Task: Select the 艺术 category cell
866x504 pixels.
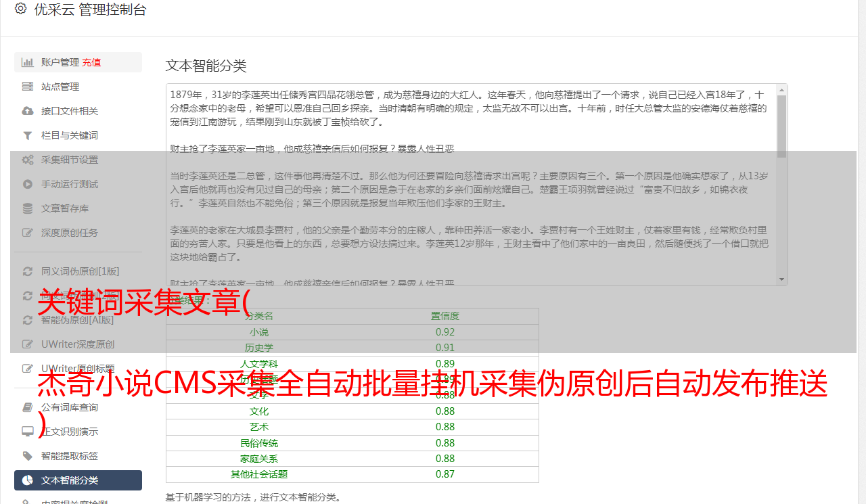Action: pos(259,427)
